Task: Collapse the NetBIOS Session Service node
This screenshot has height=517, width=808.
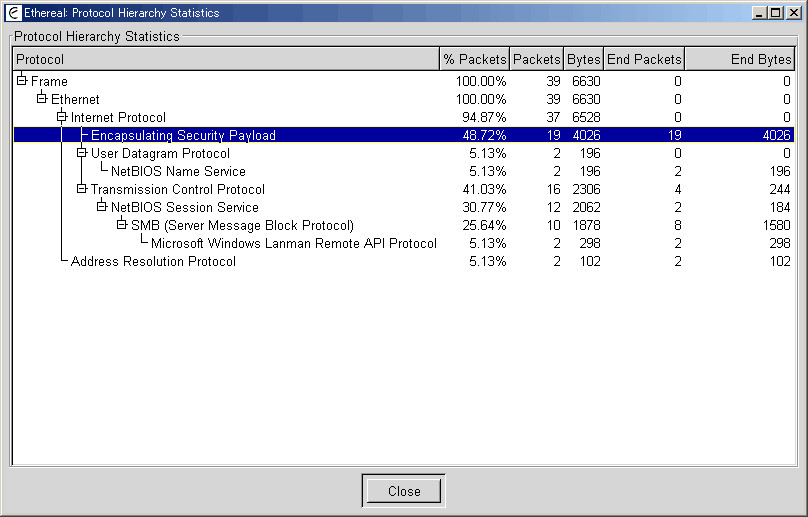Action: click(102, 207)
